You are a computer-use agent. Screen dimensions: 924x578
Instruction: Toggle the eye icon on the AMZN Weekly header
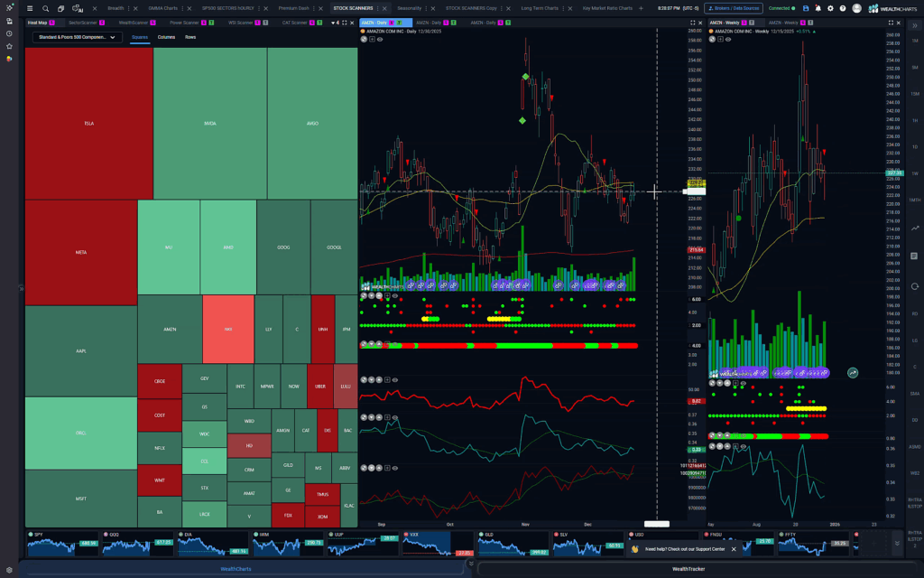[727, 39]
